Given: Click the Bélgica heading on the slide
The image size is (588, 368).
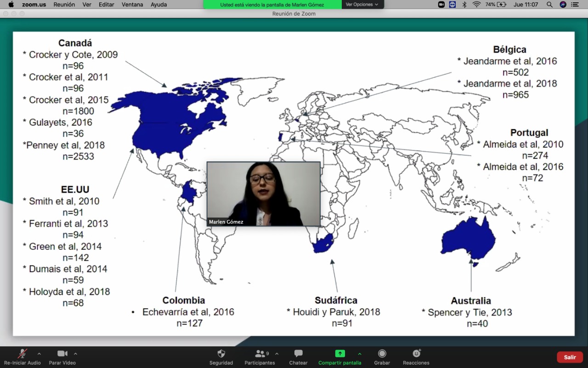Looking at the screenshot, I should [510, 50].
